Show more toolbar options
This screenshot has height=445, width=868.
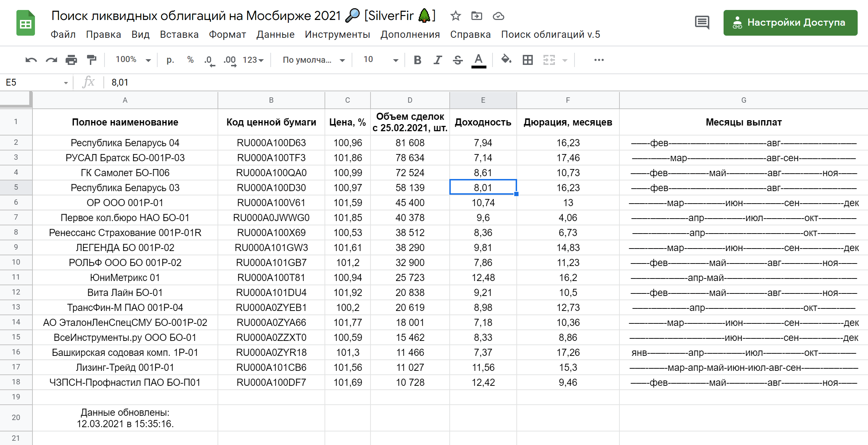599,60
